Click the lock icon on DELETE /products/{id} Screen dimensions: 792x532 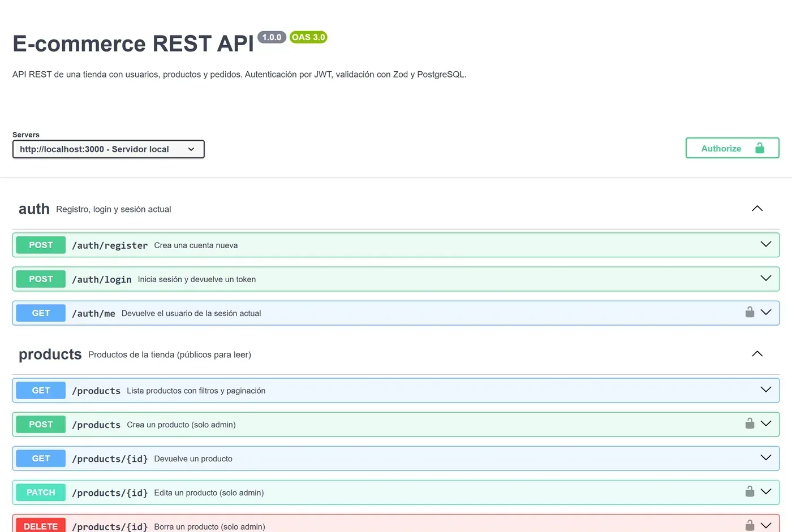pyautogui.click(x=750, y=525)
